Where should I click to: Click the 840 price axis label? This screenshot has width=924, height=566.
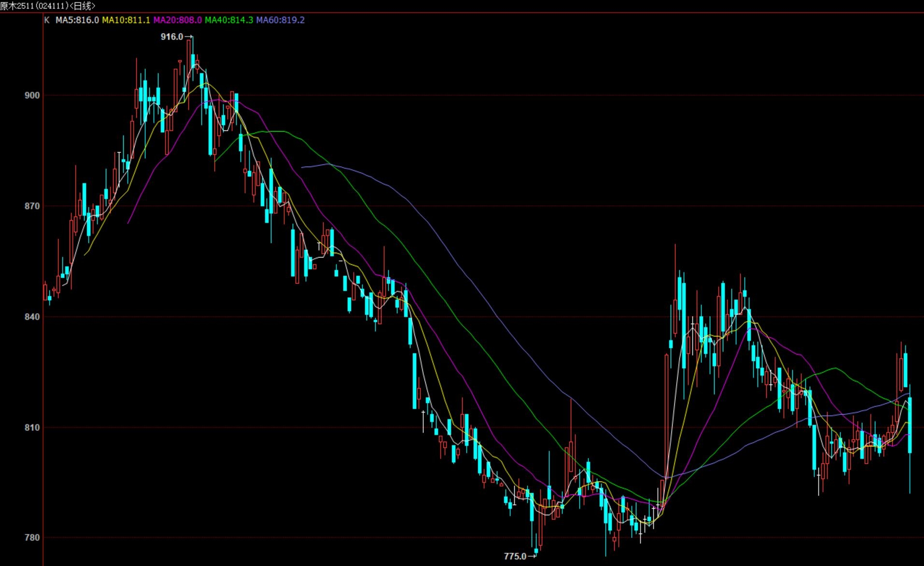pos(32,317)
